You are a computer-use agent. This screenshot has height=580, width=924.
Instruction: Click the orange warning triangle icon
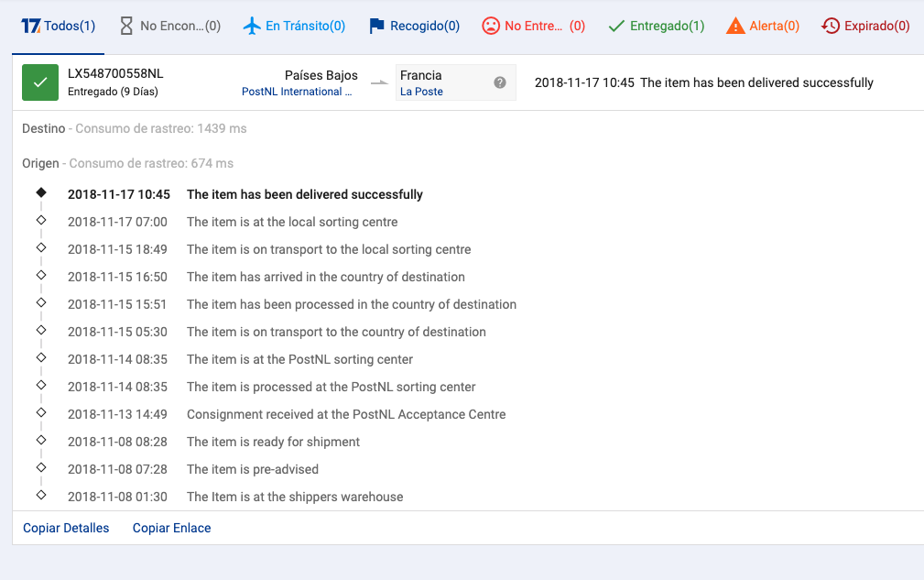[x=735, y=26]
